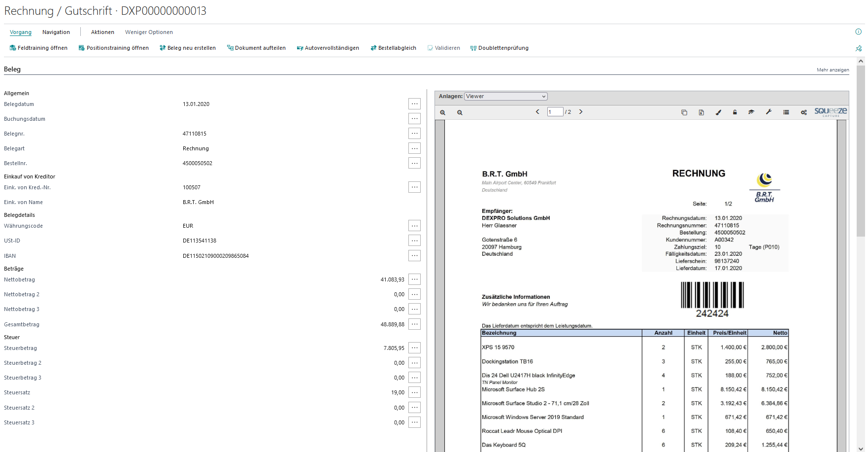Open the Aktionen menu
Viewport: 868px width, 452px height.
[x=102, y=32]
